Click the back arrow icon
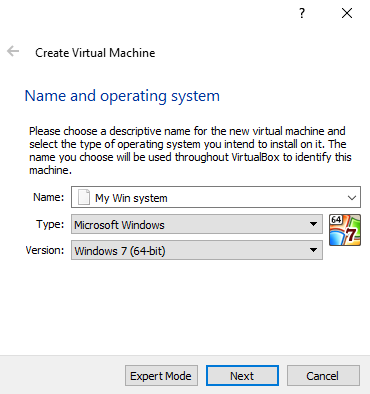This screenshot has height=394, width=370. (x=13, y=52)
